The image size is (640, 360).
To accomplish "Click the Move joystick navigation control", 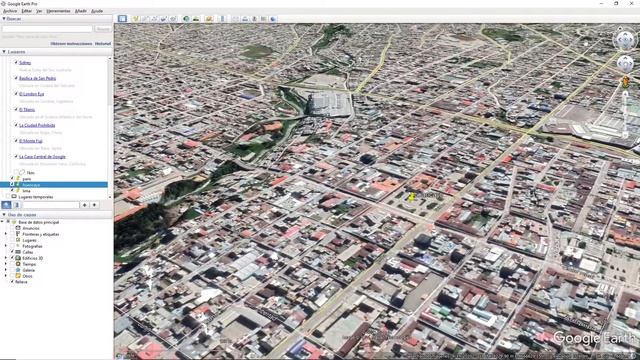I will click(625, 64).
